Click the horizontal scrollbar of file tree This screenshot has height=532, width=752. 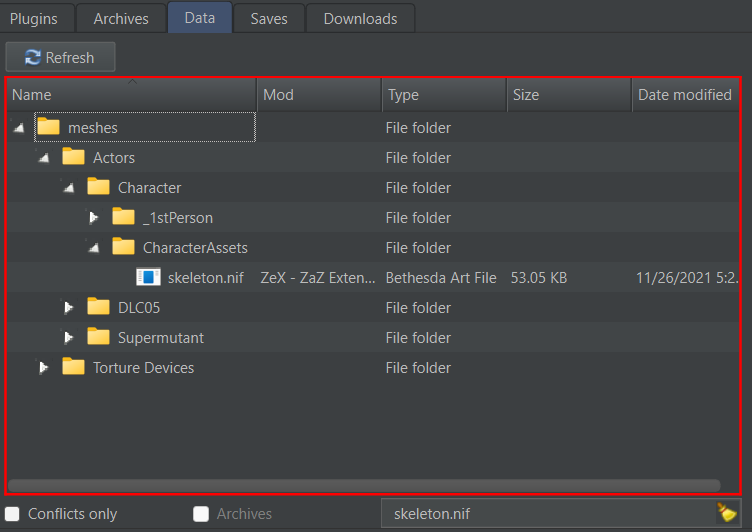point(364,485)
